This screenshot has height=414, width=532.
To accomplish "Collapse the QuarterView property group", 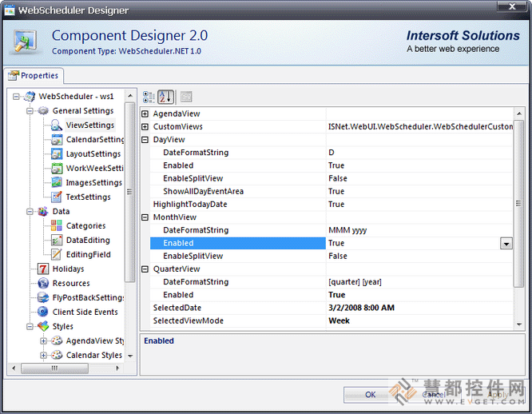I will click(x=145, y=269).
